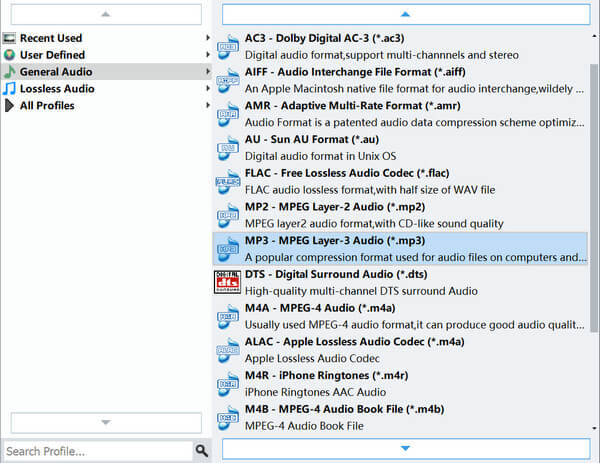Click the format list blue scroll-up button
600x463 pixels.
406,15
